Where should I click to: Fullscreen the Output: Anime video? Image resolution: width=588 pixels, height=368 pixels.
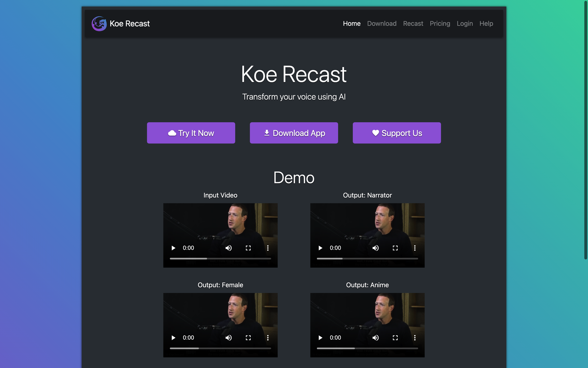[x=395, y=338]
